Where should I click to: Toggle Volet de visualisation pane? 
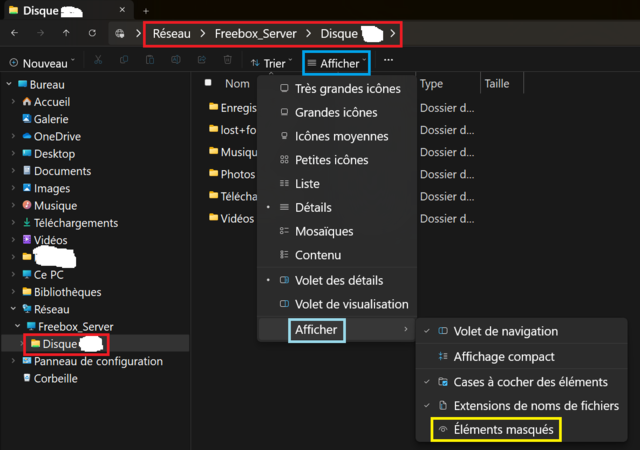(x=337, y=304)
